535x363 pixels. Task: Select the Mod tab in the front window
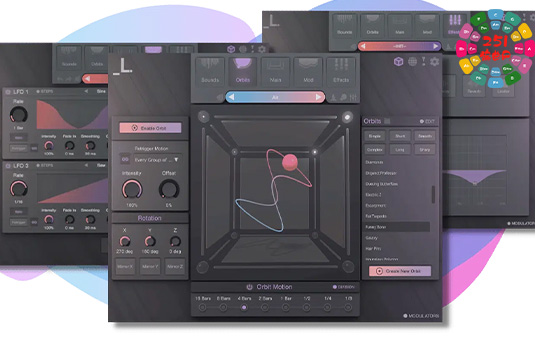point(308,72)
